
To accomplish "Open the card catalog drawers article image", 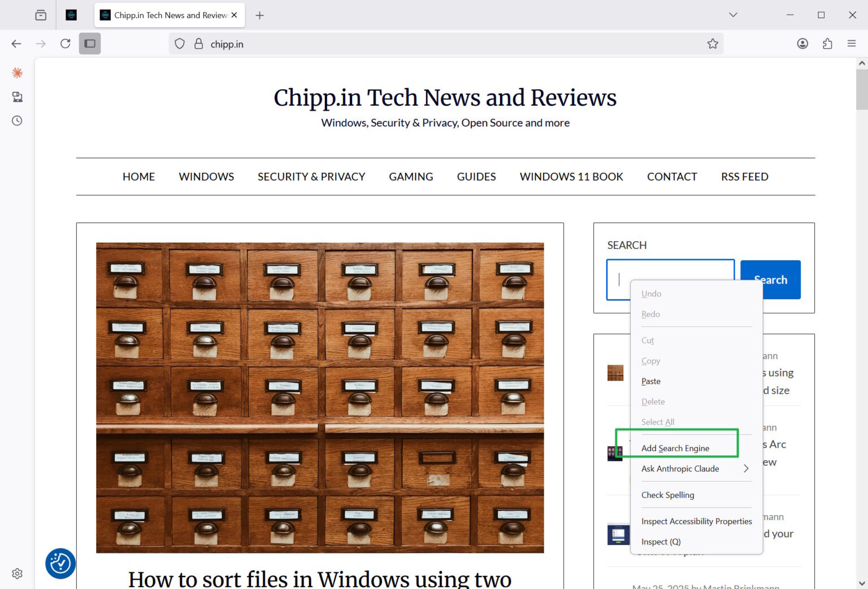I will point(320,398).
